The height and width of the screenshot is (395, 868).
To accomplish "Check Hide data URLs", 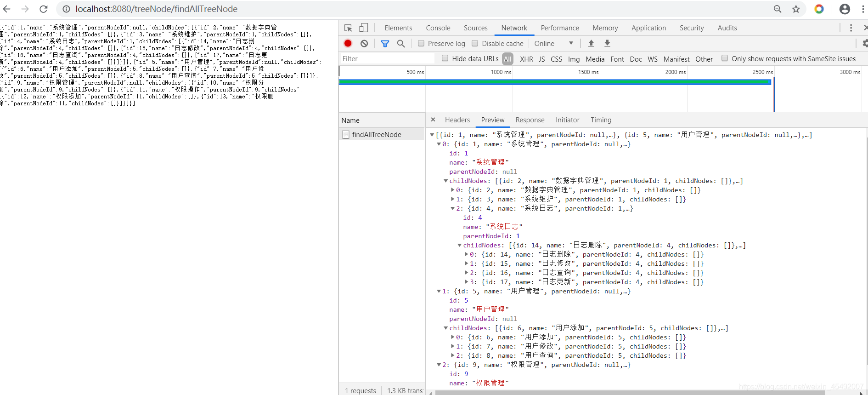I will point(445,58).
